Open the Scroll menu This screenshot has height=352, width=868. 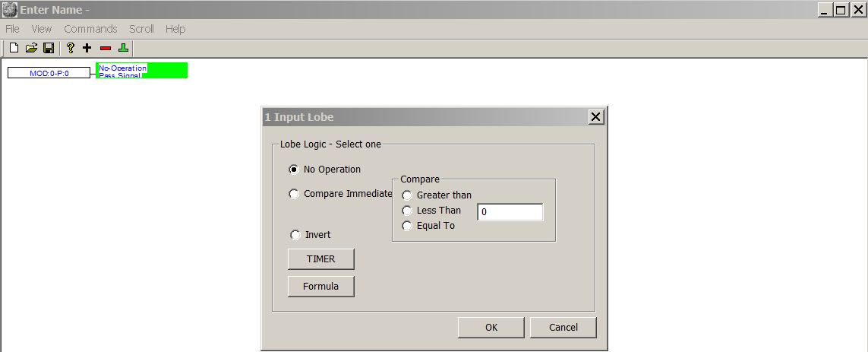[141, 29]
